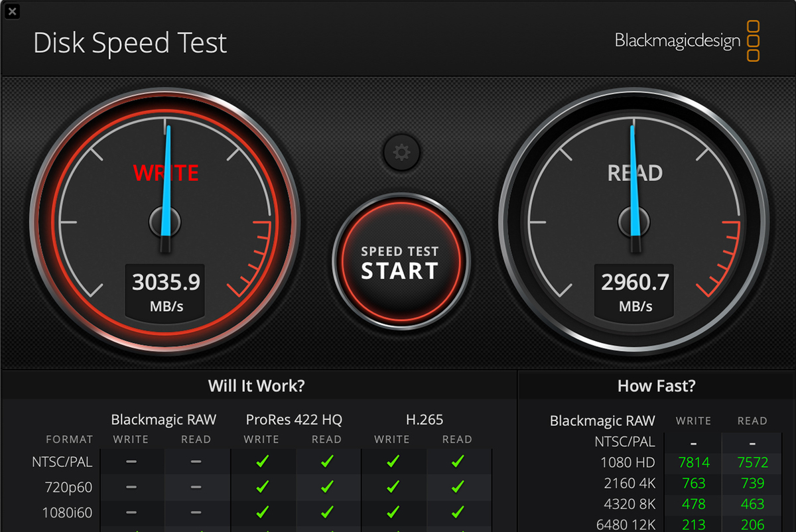Click H.265 read checkmark for 1080i60
The height and width of the screenshot is (532, 796).
pos(457,512)
